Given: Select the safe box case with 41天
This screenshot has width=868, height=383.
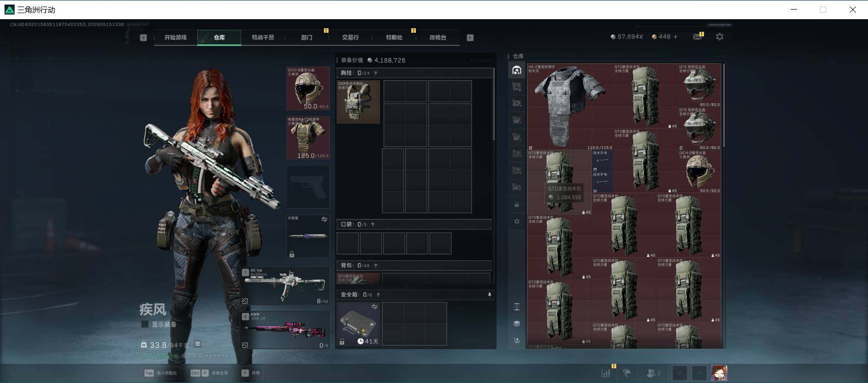Looking at the screenshot, I should tap(358, 324).
